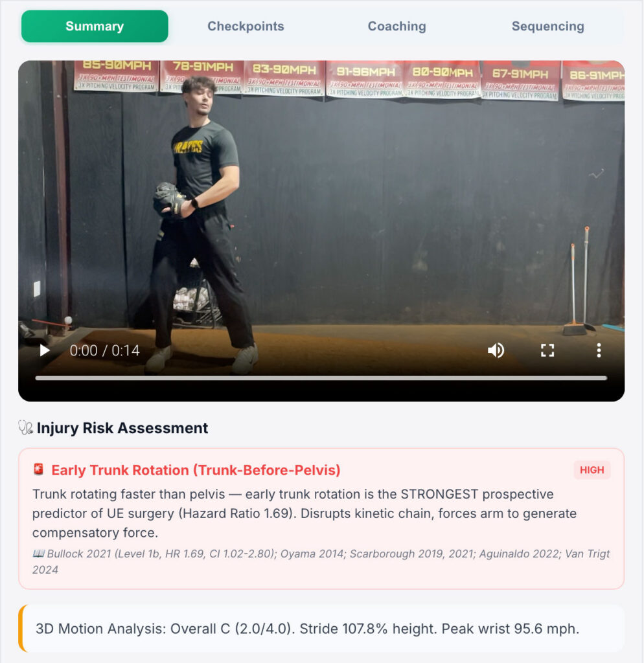Play the pitching video
Image resolution: width=644 pixels, height=663 pixels.
click(x=45, y=350)
